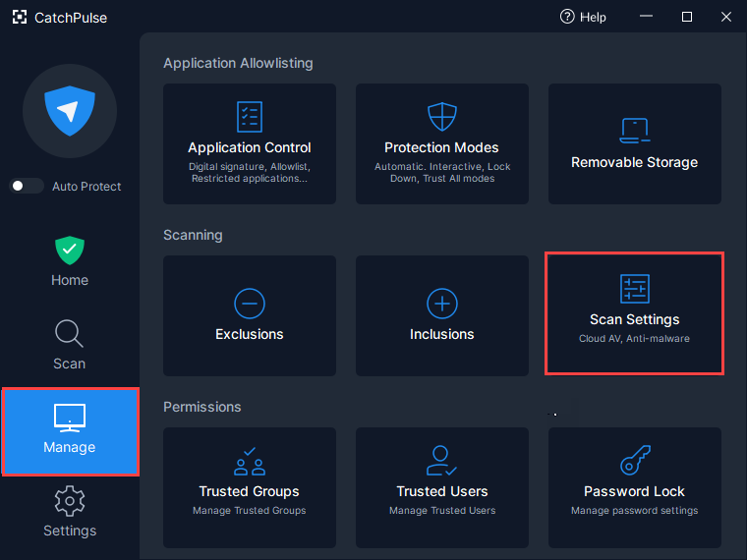Open Settings from the sidebar
The height and width of the screenshot is (560, 747).
(70, 512)
